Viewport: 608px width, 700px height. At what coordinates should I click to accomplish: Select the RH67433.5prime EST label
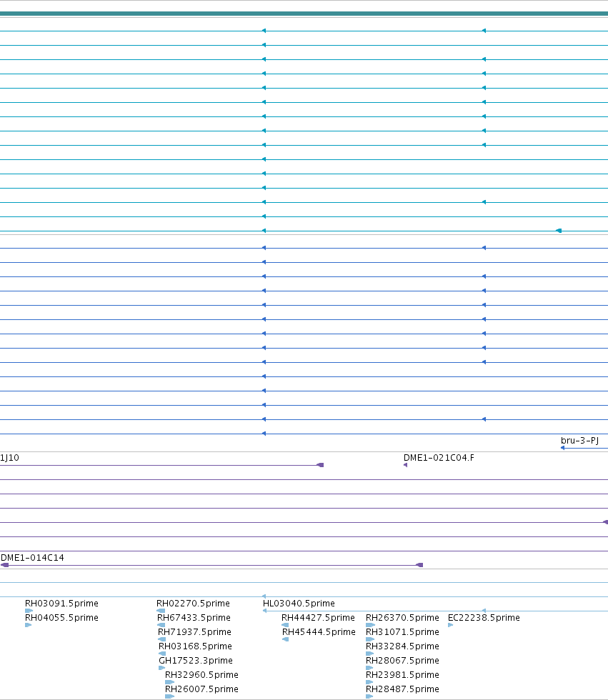tap(194, 617)
